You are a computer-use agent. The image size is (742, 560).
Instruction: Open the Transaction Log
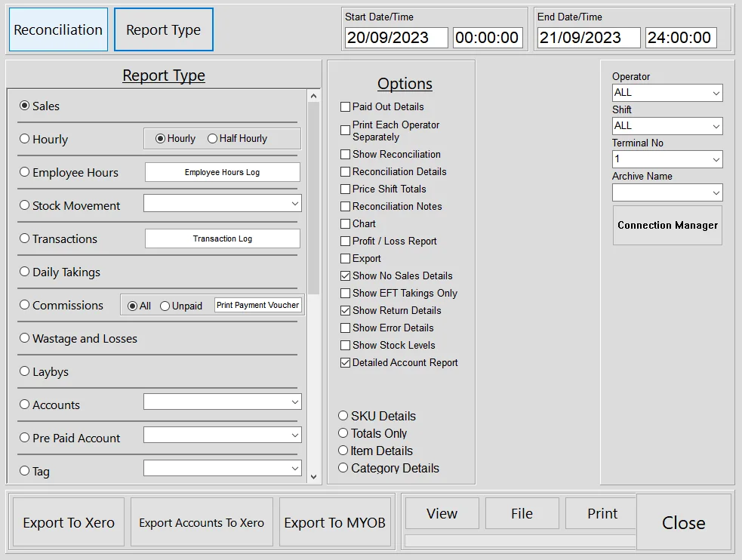[x=223, y=238]
